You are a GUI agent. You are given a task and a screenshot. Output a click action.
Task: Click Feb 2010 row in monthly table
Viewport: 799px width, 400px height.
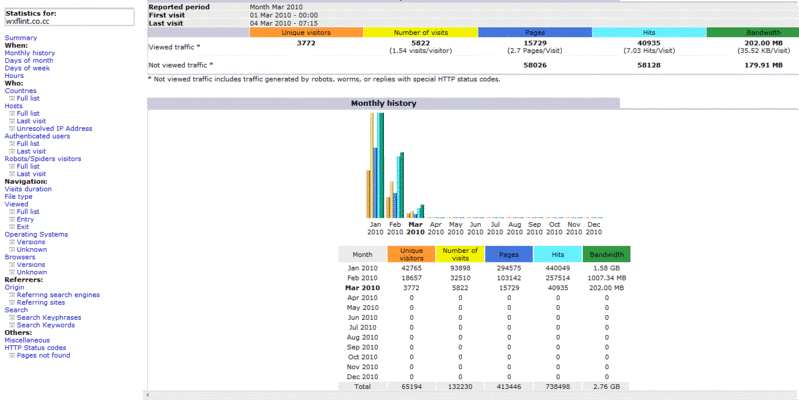pyautogui.click(x=484, y=278)
